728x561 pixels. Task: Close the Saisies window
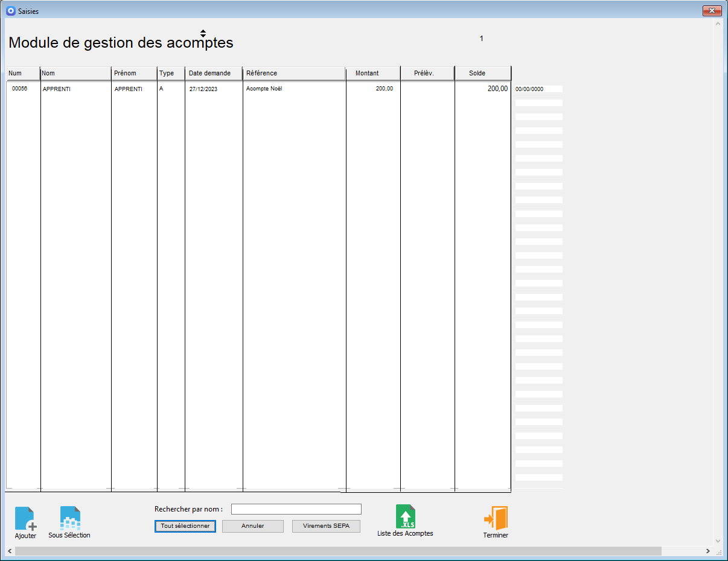click(x=712, y=11)
